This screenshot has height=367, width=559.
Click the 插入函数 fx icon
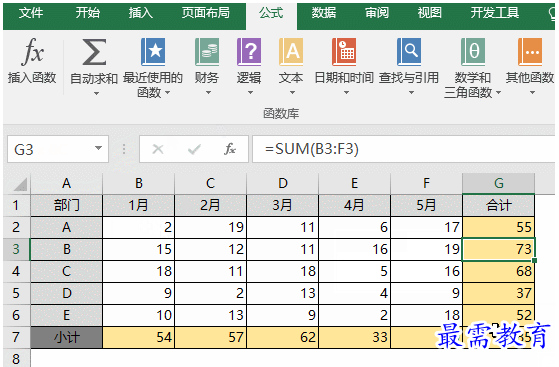[32, 52]
